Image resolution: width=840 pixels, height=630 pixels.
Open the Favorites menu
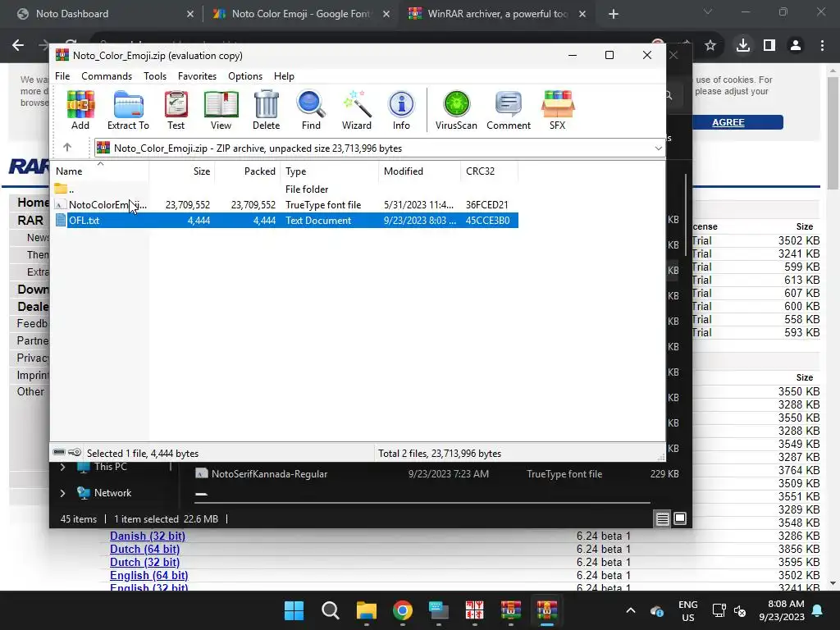[x=197, y=76]
